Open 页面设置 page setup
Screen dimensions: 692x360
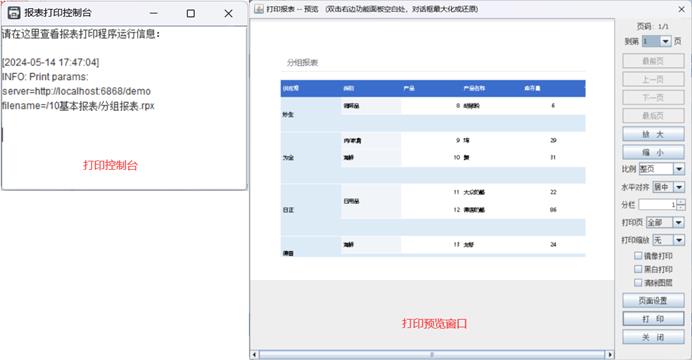[x=653, y=300]
